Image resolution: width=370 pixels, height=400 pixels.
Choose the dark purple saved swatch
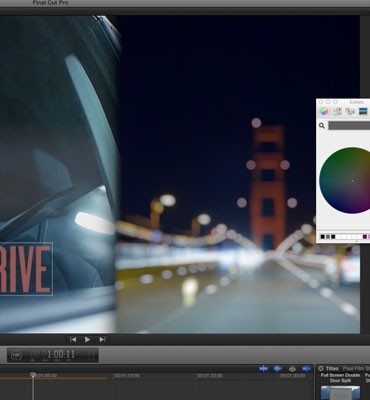pos(365,237)
